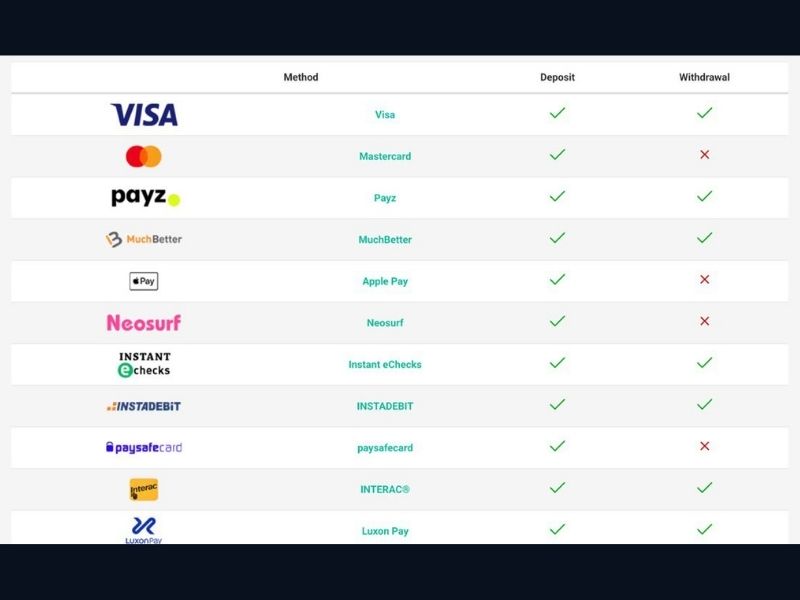This screenshot has width=800, height=600.
Task: Open the Neosurf pink logo
Action: pyautogui.click(x=144, y=323)
